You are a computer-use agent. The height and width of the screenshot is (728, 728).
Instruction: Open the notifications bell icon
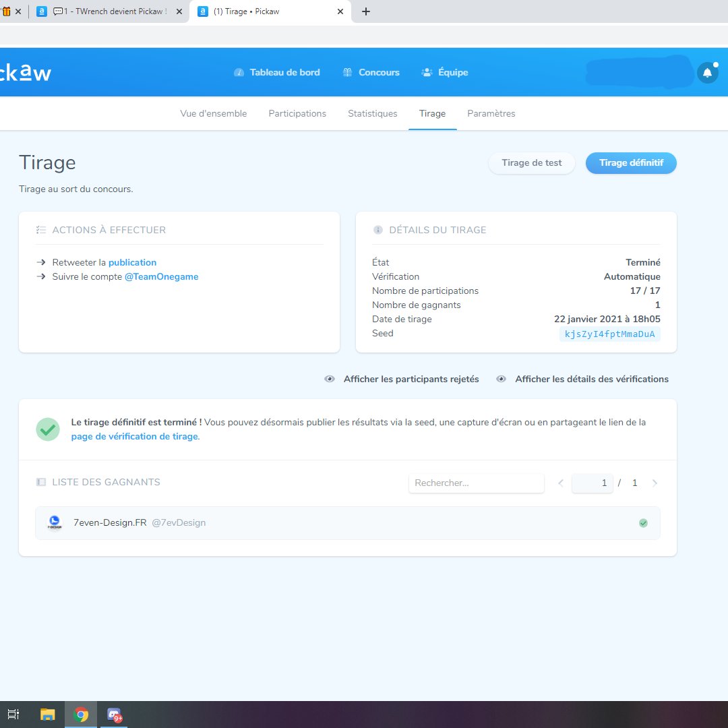[x=707, y=72]
